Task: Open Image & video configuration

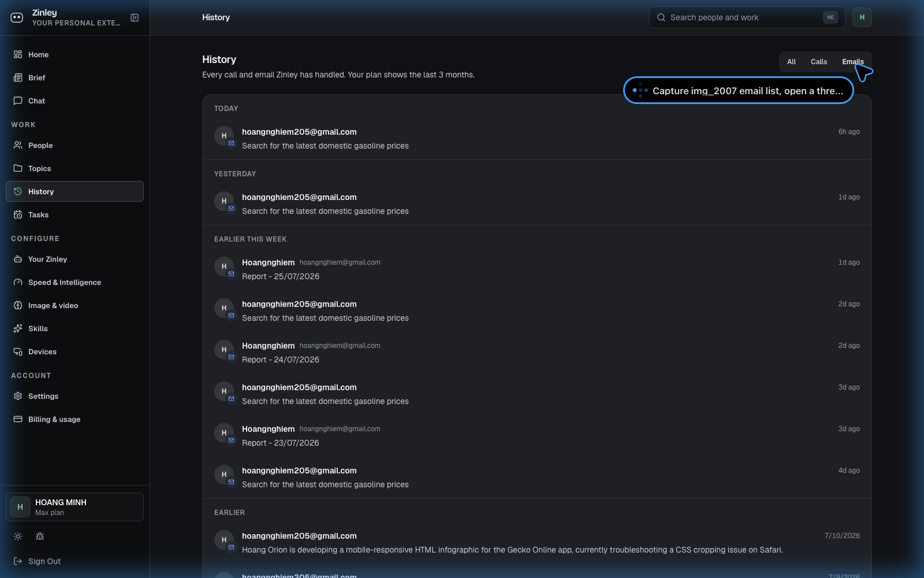Action: point(74,305)
